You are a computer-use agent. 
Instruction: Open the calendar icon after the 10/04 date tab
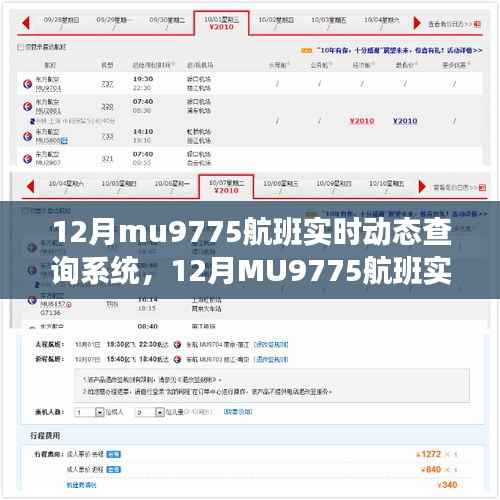pos(477,24)
